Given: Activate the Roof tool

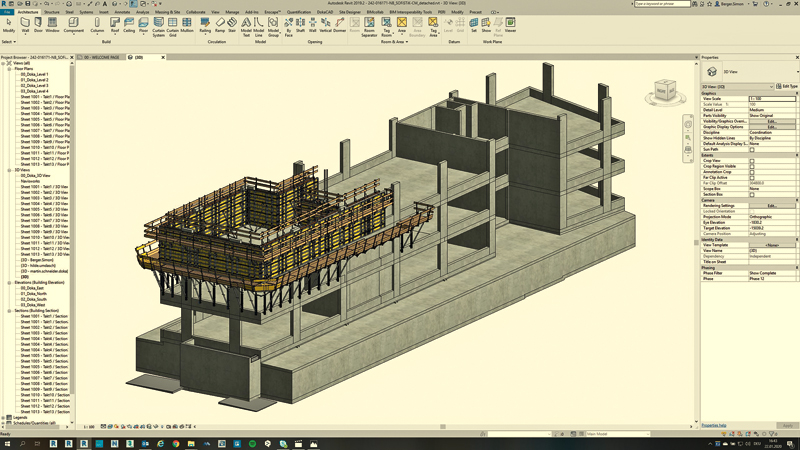Looking at the screenshot, I should coord(115,24).
